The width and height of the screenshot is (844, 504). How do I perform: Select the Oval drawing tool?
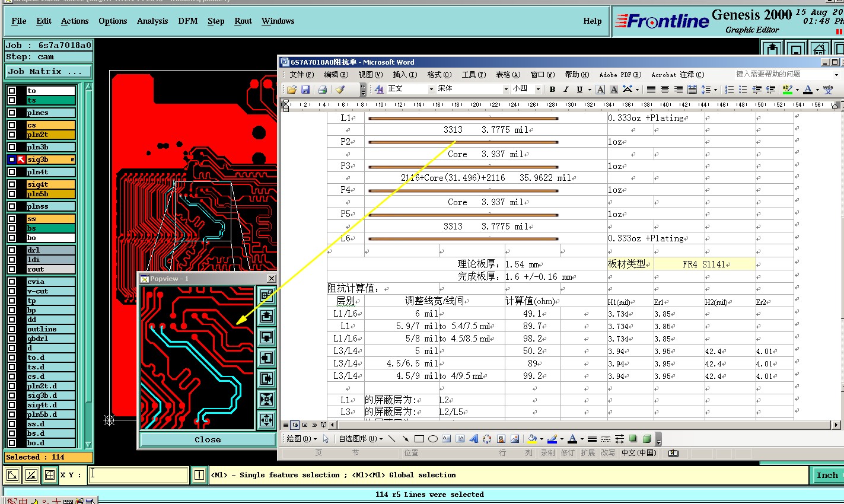pos(432,439)
